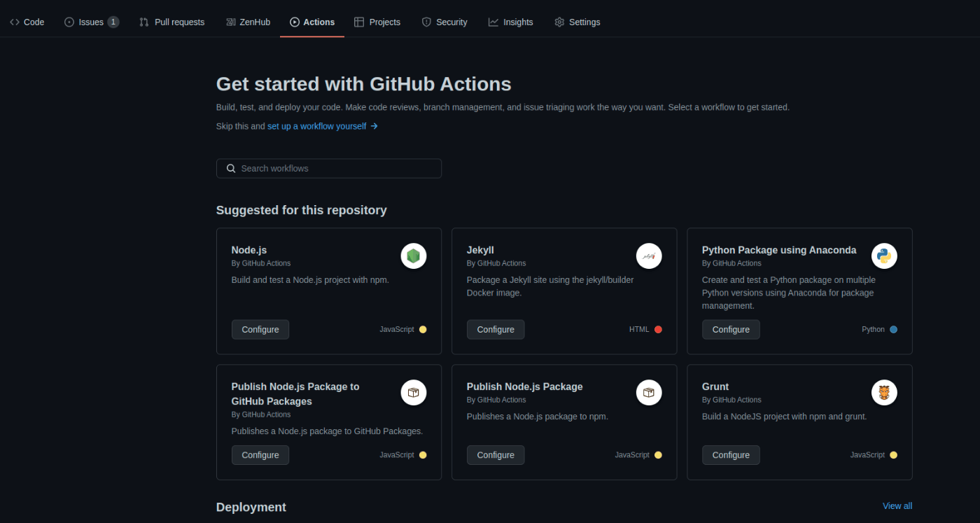Configure the Node.js workflow
The image size is (980, 523).
tap(260, 330)
